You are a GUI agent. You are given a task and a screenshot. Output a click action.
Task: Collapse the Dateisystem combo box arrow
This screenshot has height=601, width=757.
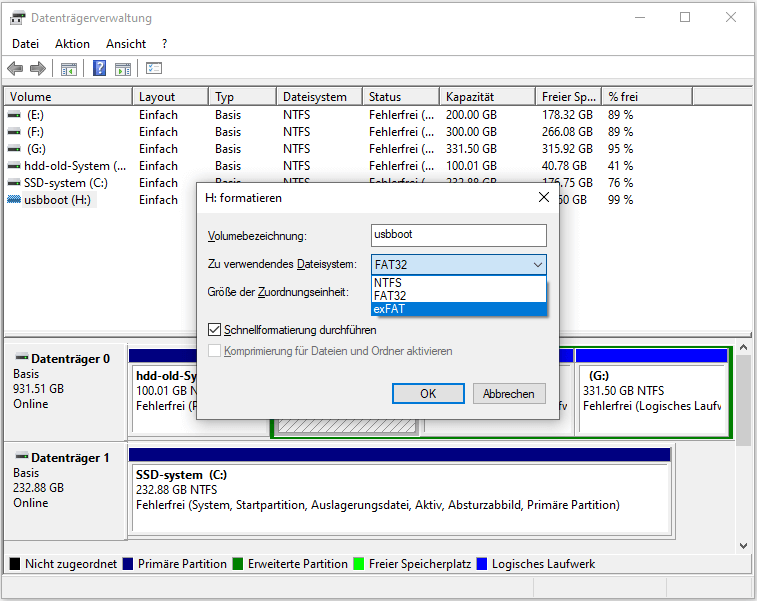(538, 265)
